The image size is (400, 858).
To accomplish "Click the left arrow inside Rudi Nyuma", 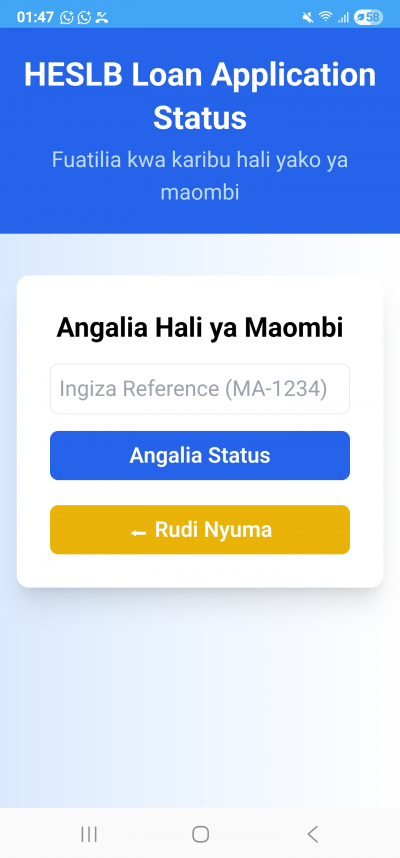I will [x=138, y=532].
